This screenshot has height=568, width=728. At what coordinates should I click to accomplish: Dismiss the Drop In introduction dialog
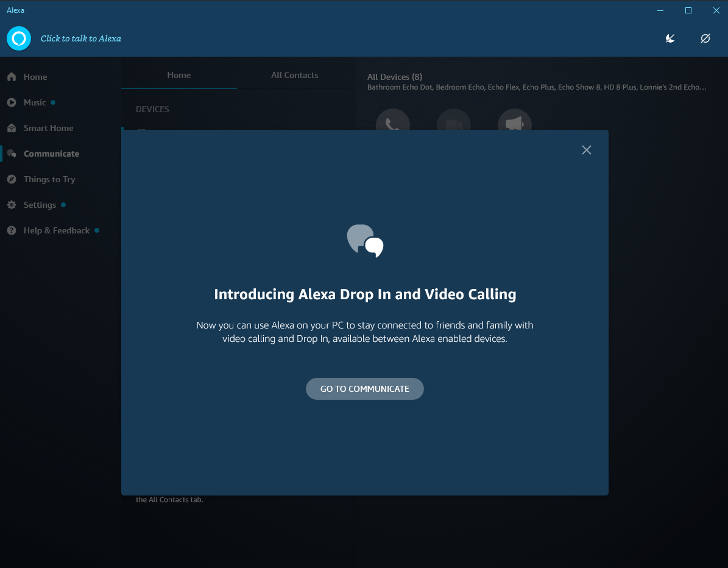pyautogui.click(x=586, y=150)
